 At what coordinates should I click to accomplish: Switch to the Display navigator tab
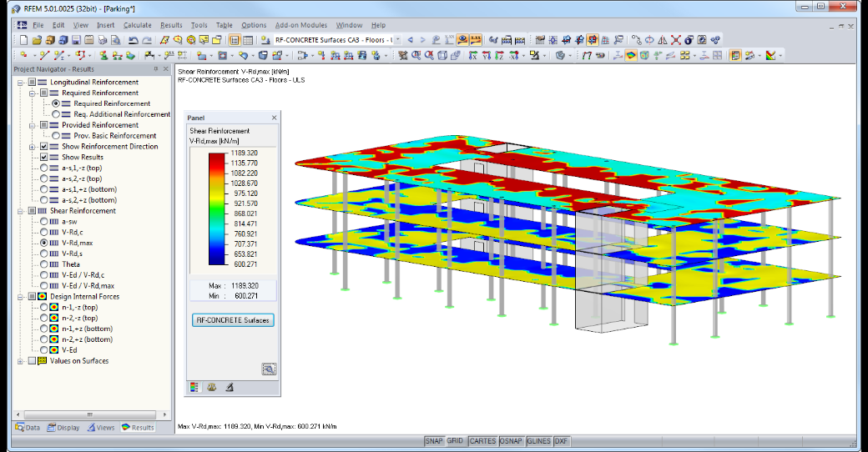[x=63, y=427]
